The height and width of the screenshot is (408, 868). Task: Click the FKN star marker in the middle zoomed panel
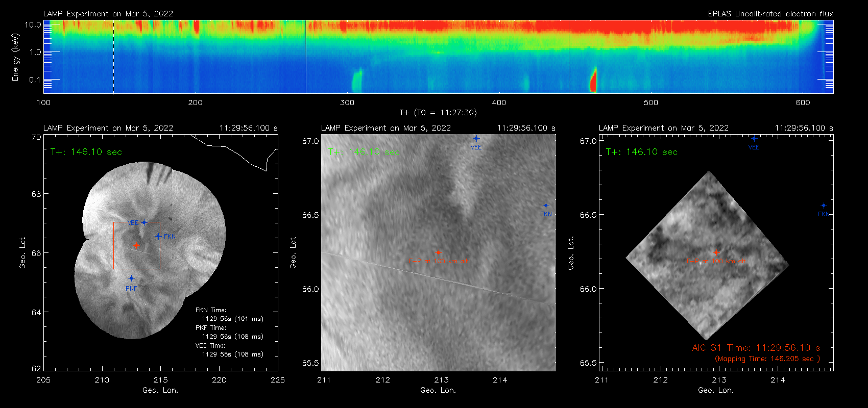click(546, 206)
